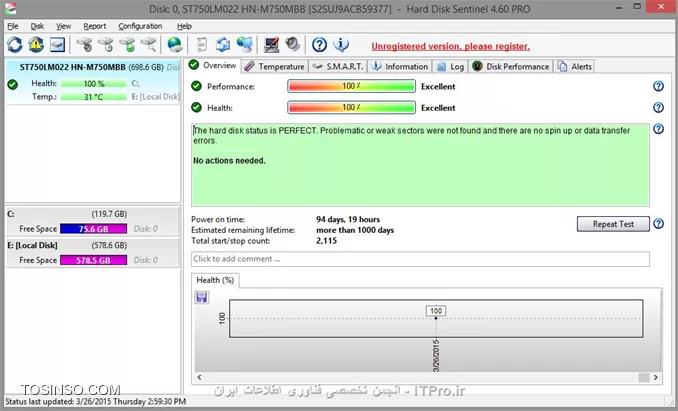678x411 pixels.
Task: Click the Repeat Test button
Action: (x=613, y=224)
